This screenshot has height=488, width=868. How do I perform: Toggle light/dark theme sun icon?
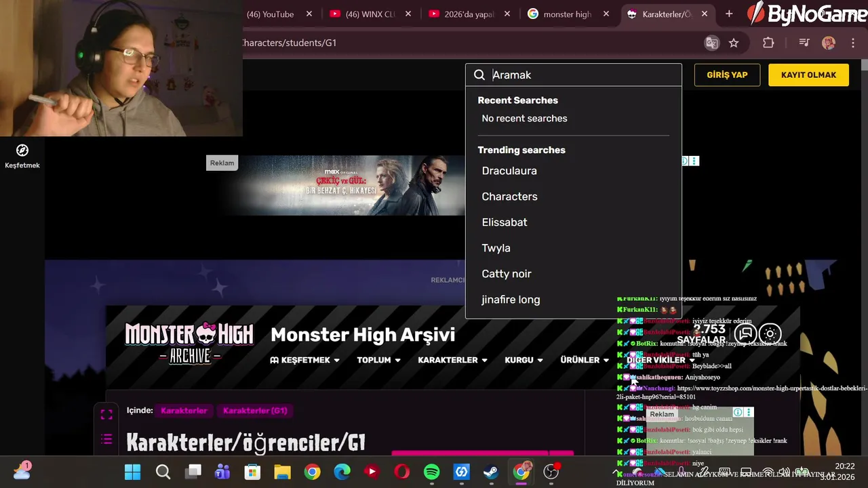click(770, 333)
